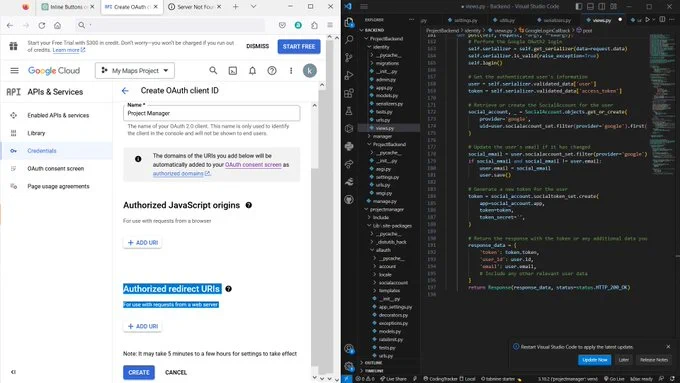The image size is (680, 383).
Task: Open VS Code Accounts icon
Action: pyautogui.click(x=349, y=348)
